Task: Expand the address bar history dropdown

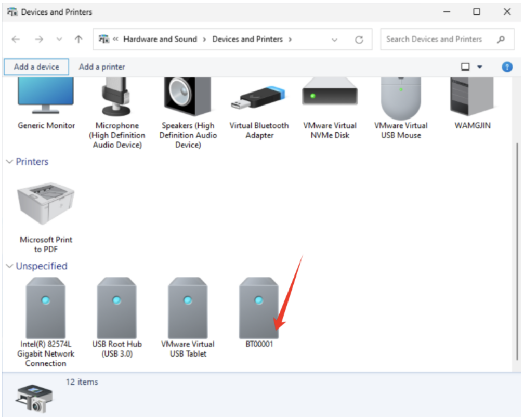Action: [x=334, y=40]
